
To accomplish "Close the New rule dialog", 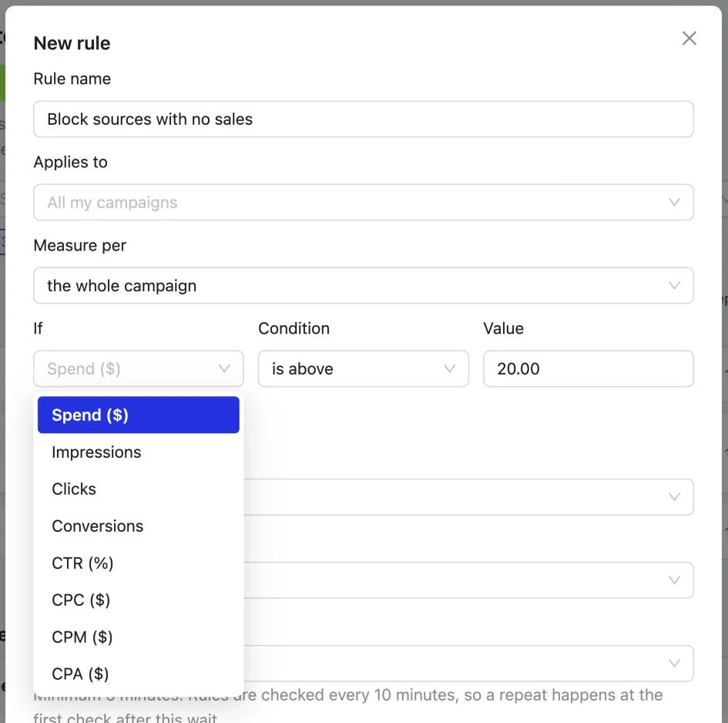I will (689, 38).
